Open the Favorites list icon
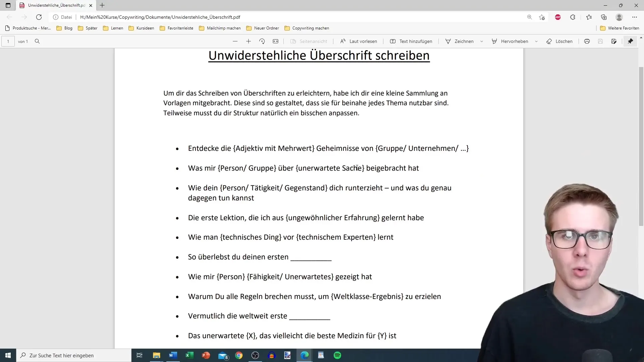The width and height of the screenshot is (644, 362). tap(589, 17)
